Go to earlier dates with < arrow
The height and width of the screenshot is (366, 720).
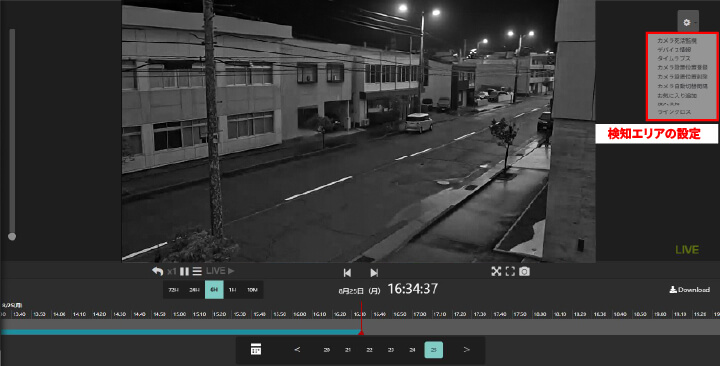click(297, 349)
